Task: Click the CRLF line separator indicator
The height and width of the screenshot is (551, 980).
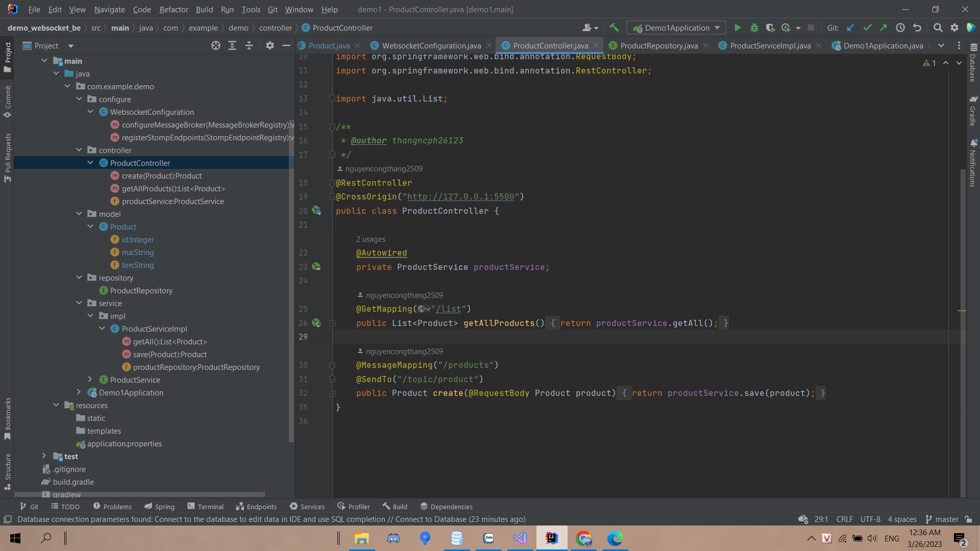Action: point(844,519)
